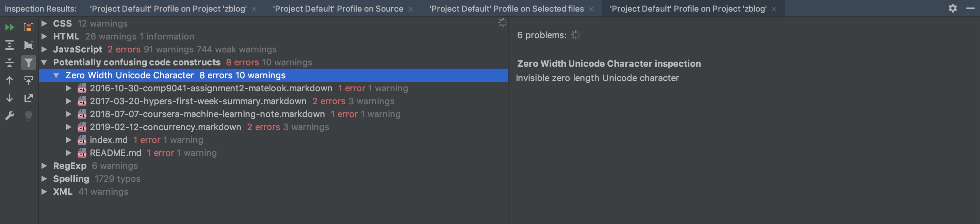Switch to 'Project Default' Profile on Source tab
This screenshot has height=224, width=980.
click(x=338, y=9)
